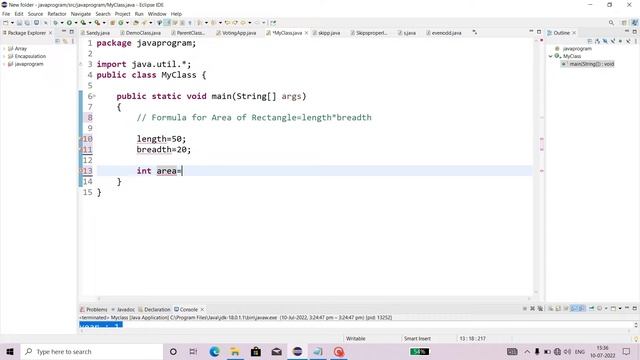Click the New file toolbar icon
This screenshot has height=360, width=640.
tap(6, 23)
